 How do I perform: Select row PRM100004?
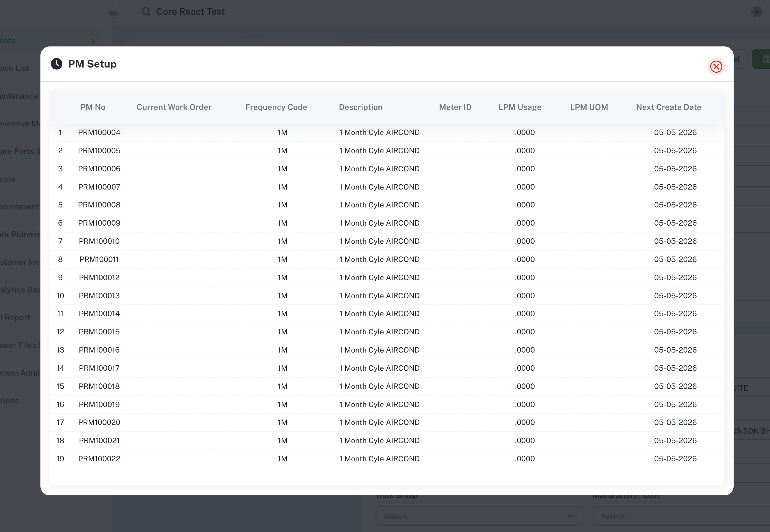(99, 132)
